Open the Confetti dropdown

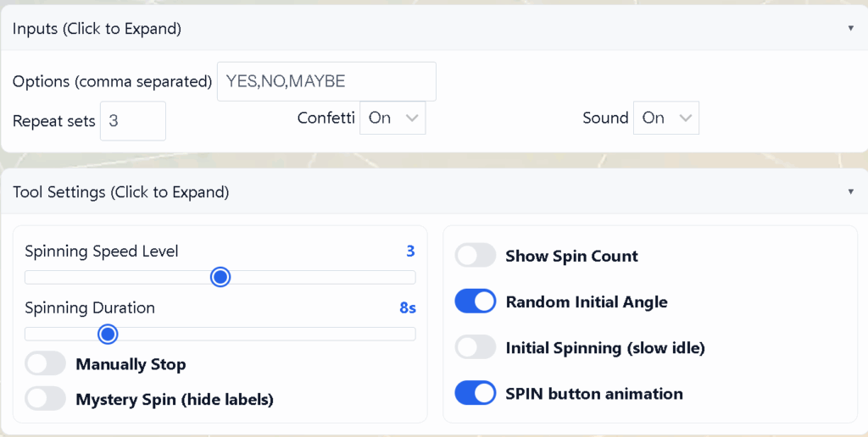click(x=392, y=119)
